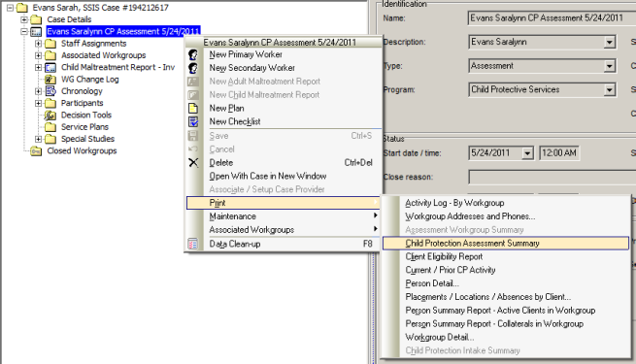The image size is (636, 364).
Task: Select the Closed Workgroups tree item
Action: point(82,150)
